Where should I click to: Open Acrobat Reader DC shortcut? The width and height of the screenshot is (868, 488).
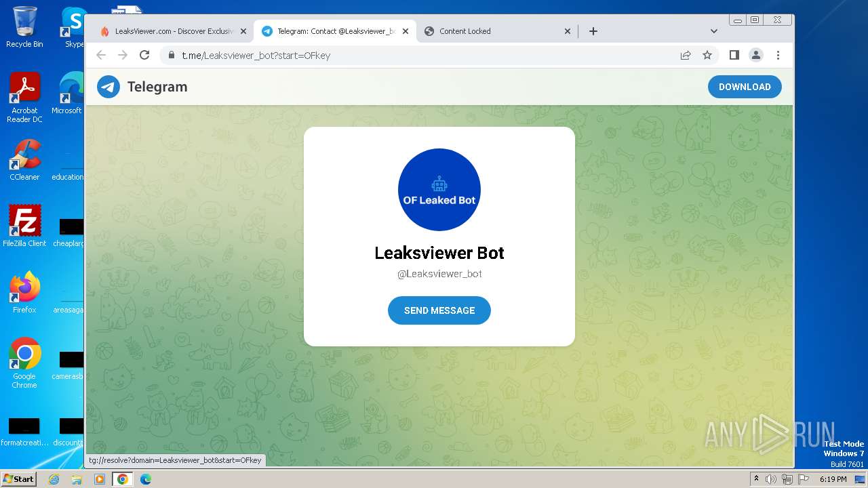click(x=24, y=98)
